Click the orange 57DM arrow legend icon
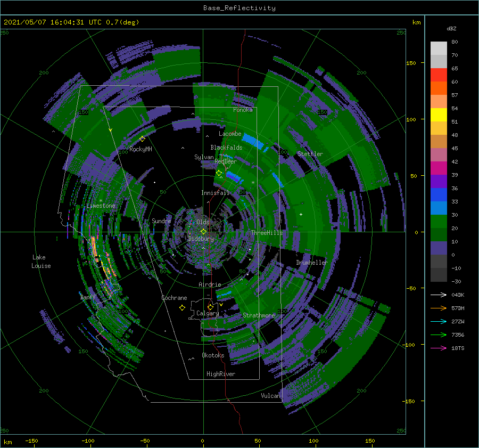 439,308
